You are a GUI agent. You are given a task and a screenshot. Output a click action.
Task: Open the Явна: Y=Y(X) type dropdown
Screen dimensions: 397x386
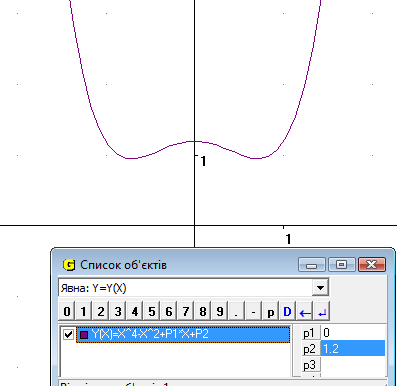(320, 288)
